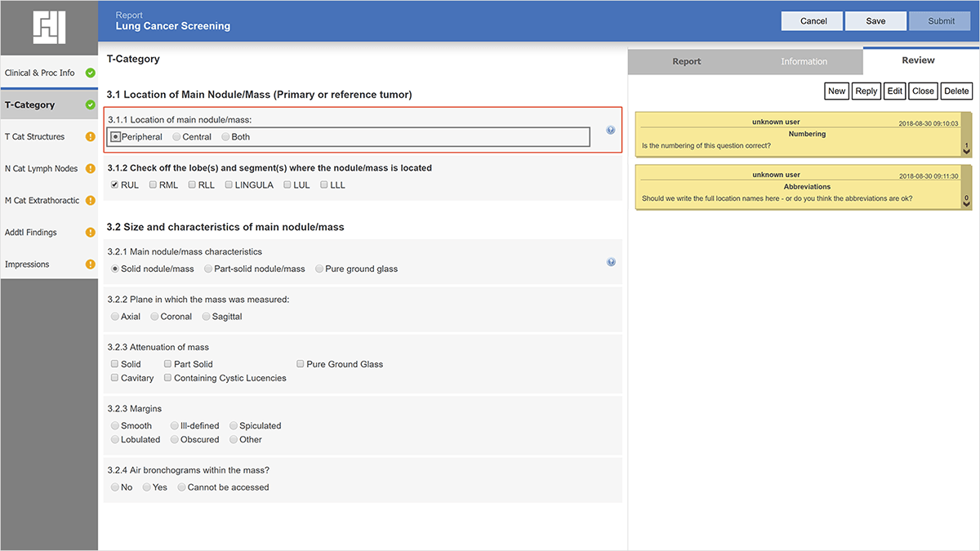980x551 pixels.
Task: Select Peripheral radio button
Action: point(115,137)
